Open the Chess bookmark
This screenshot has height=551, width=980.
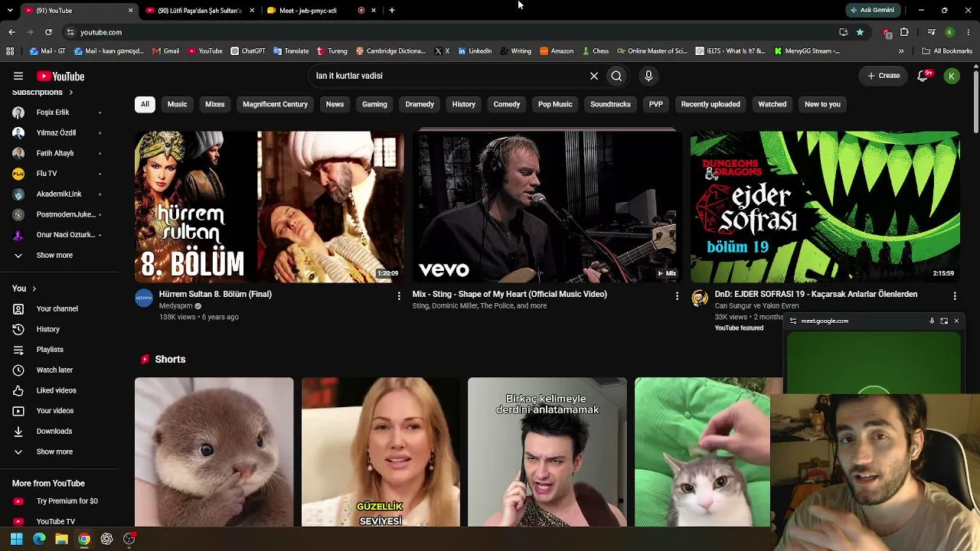[x=596, y=51]
